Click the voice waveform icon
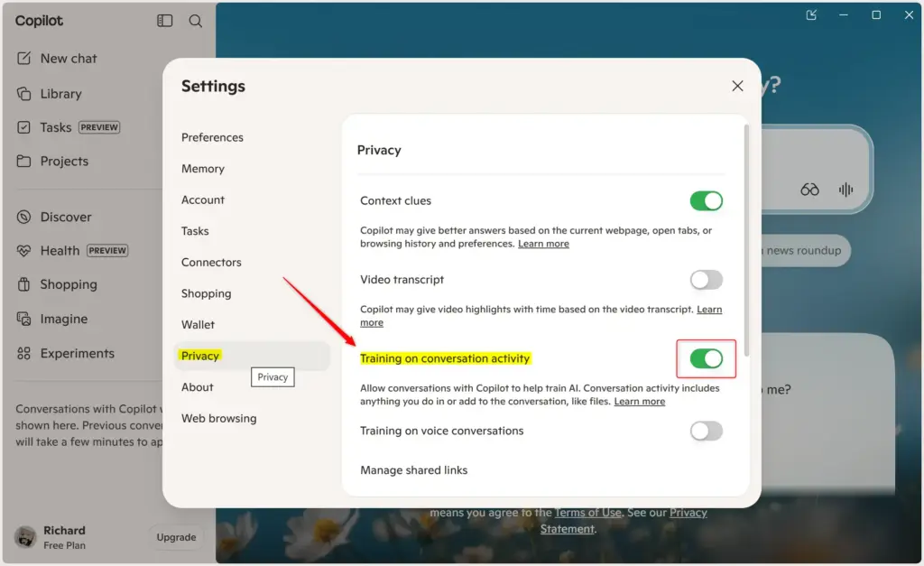The width and height of the screenshot is (924, 566). pyautogui.click(x=845, y=190)
